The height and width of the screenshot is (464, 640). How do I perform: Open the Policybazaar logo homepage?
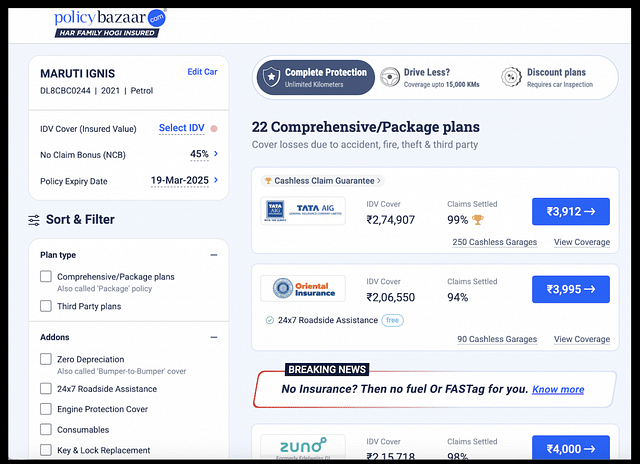(110, 23)
